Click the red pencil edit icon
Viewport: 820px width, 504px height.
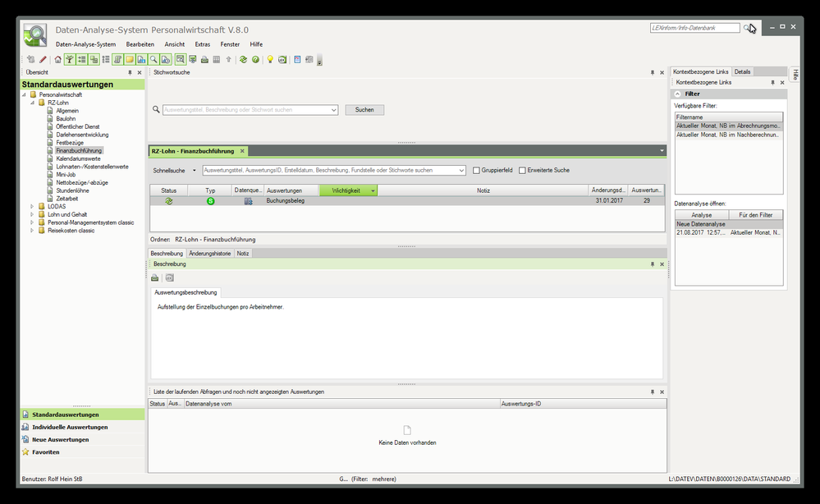[43, 60]
